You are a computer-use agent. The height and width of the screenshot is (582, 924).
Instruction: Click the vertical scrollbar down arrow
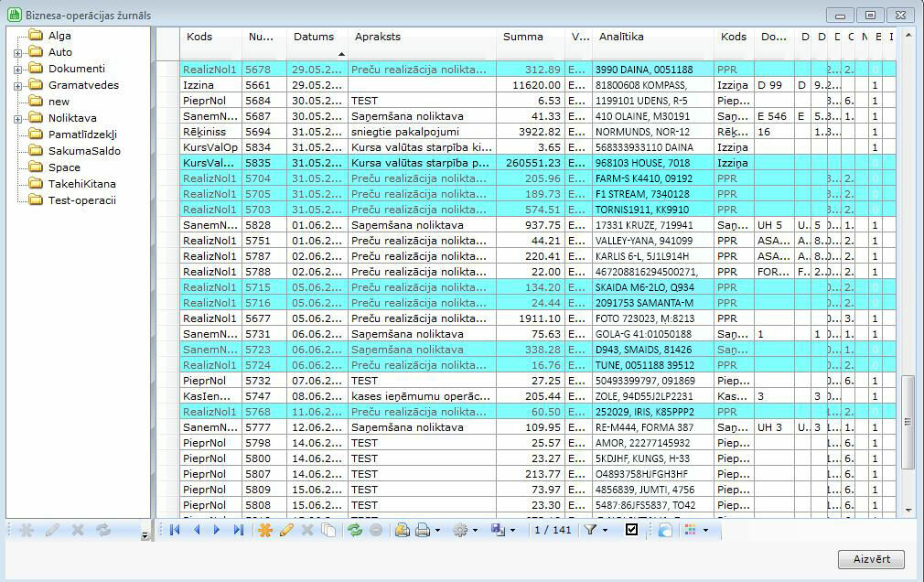point(908,510)
